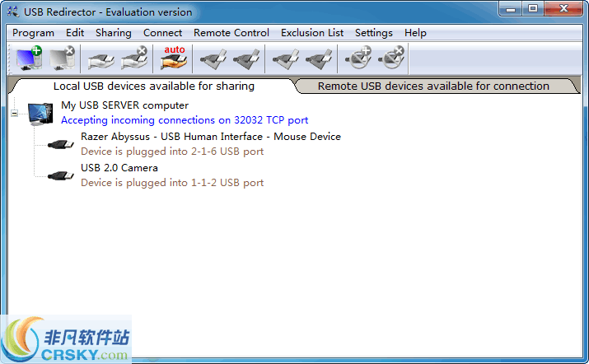Open the Exclusion List menu
Image resolution: width=589 pixels, height=364 pixels.
pos(312,33)
